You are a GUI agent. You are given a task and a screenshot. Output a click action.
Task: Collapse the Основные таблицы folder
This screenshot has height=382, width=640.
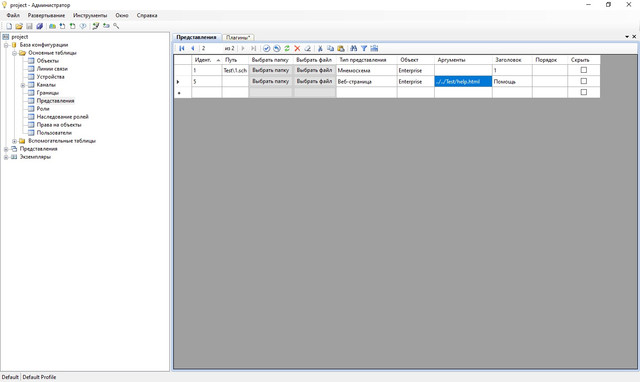(14, 53)
